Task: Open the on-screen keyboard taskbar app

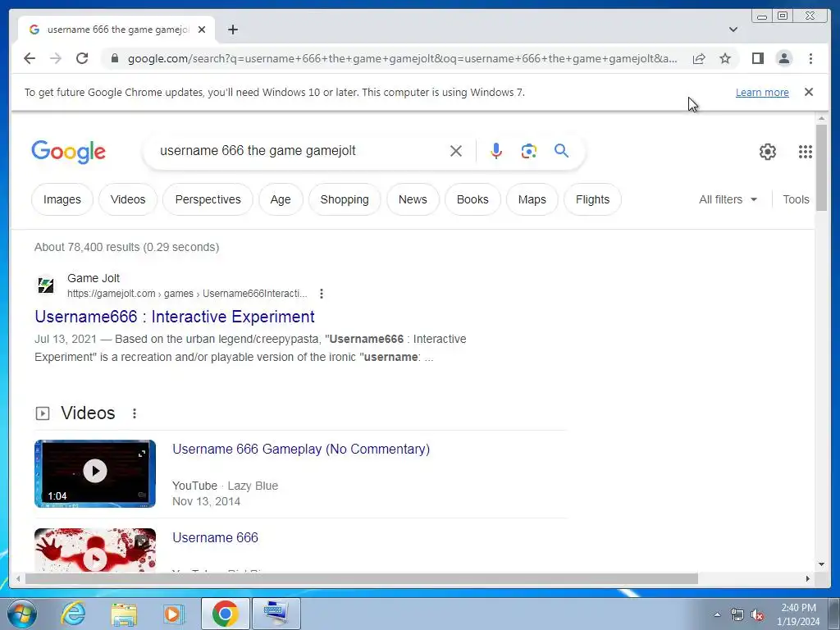Action: click(276, 614)
